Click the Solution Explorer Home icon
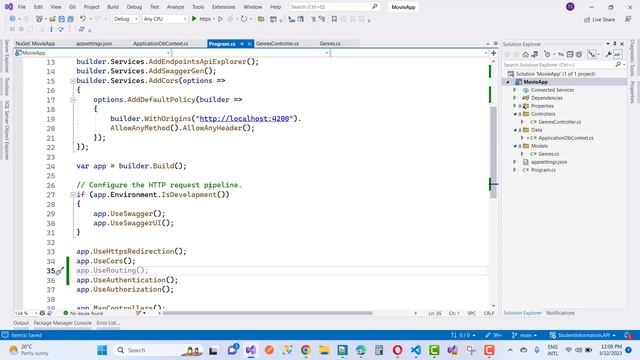This screenshot has height=360, width=640. (x=526, y=54)
